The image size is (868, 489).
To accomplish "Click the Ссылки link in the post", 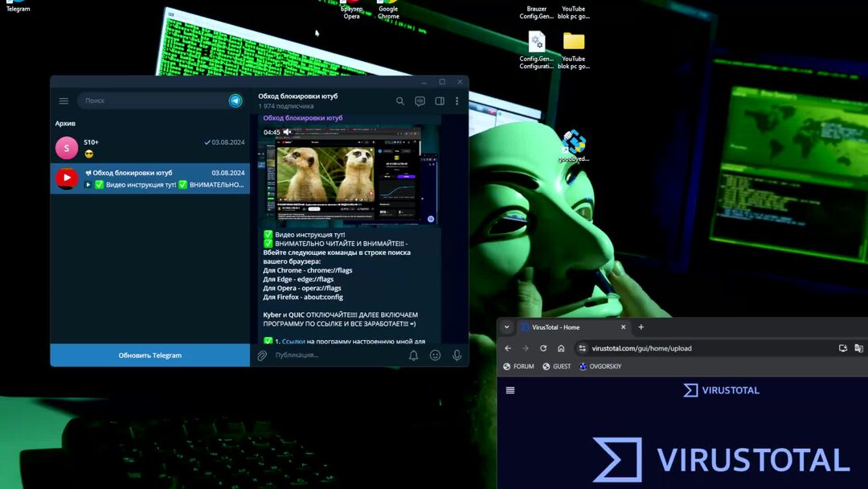I will pyautogui.click(x=293, y=341).
